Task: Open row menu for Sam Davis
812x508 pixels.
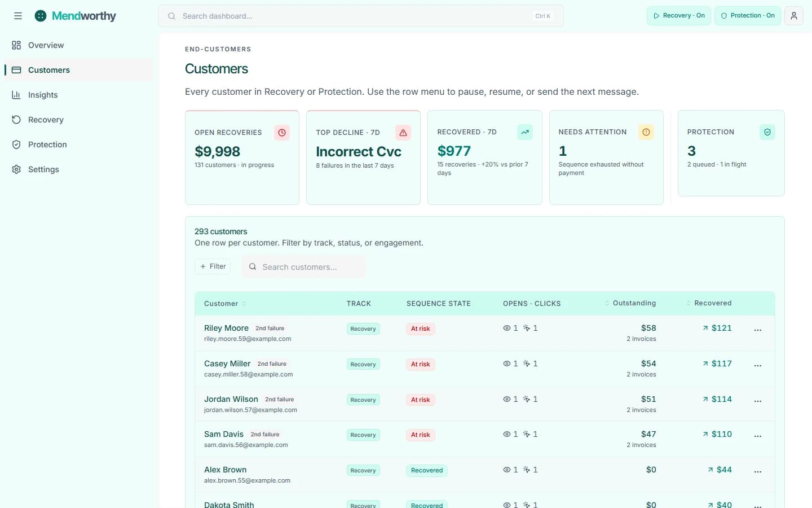Action: coord(758,436)
